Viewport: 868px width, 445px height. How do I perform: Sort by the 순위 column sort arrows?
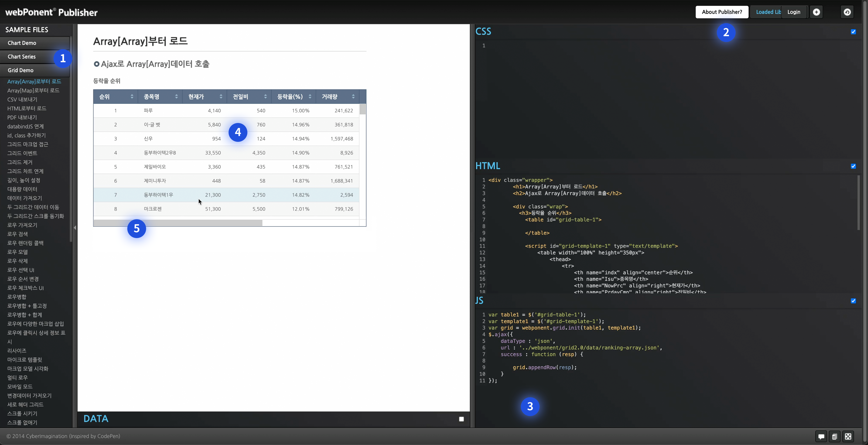pos(132,97)
